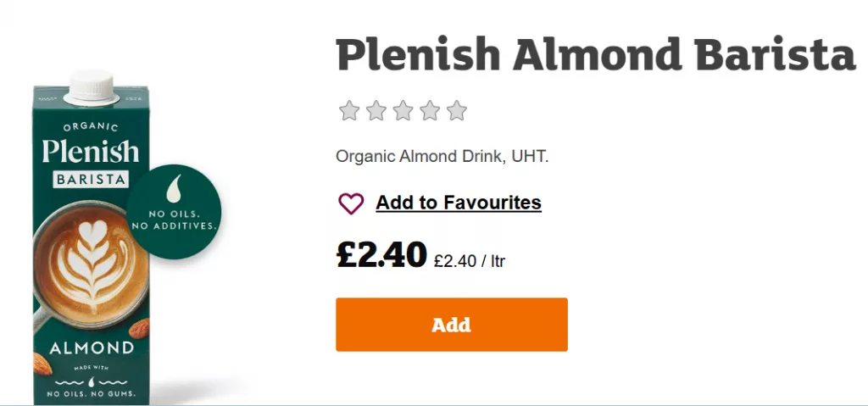Image resolution: width=868 pixels, height=406 pixels.
Task: Click the £2.40 / ltr unit price
Action: (x=469, y=261)
